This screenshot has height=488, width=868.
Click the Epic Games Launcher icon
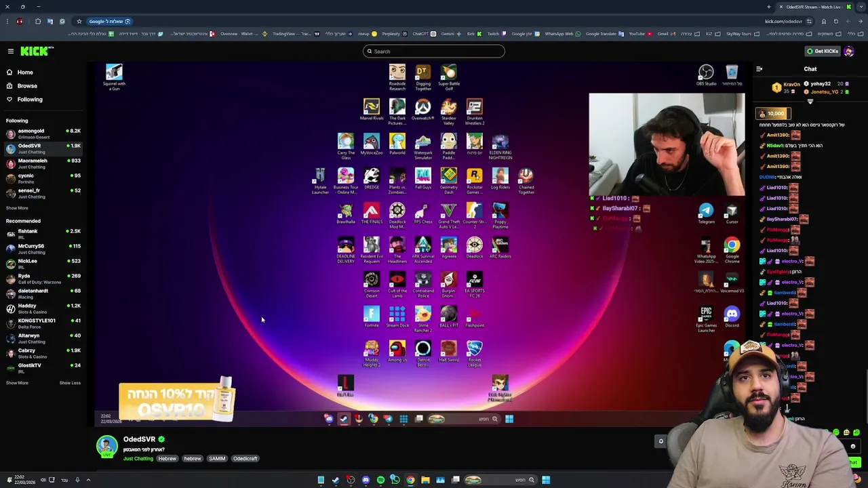[706, 319]
